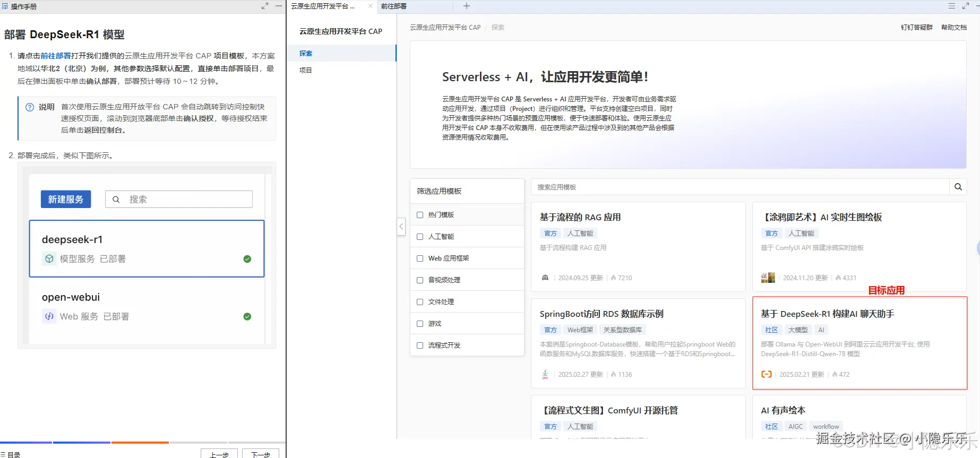Image resolution: width=980 pixels, height=458 pixels.
Task: Click the author avatar on 涂鸦即艺术 card
Action: (768, 278)
